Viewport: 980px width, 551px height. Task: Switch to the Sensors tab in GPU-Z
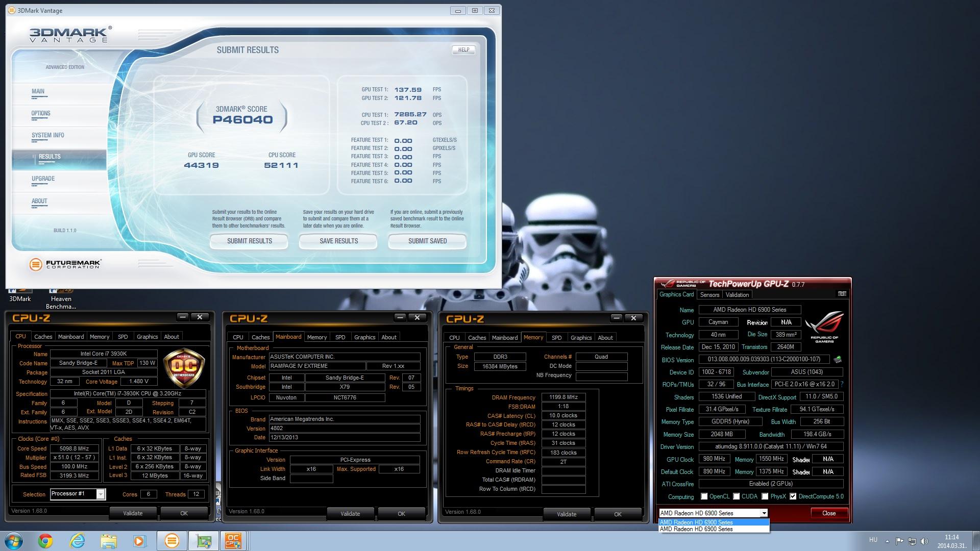point(709,295)
